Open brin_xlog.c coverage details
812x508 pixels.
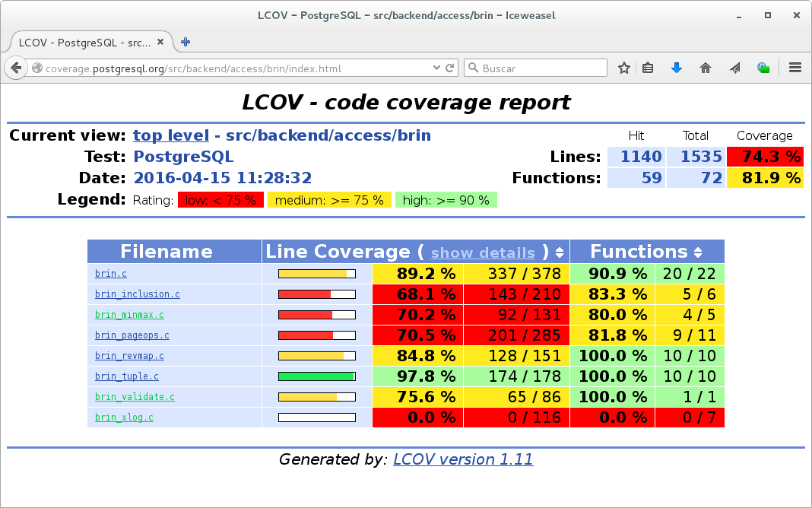coord(124,417)
